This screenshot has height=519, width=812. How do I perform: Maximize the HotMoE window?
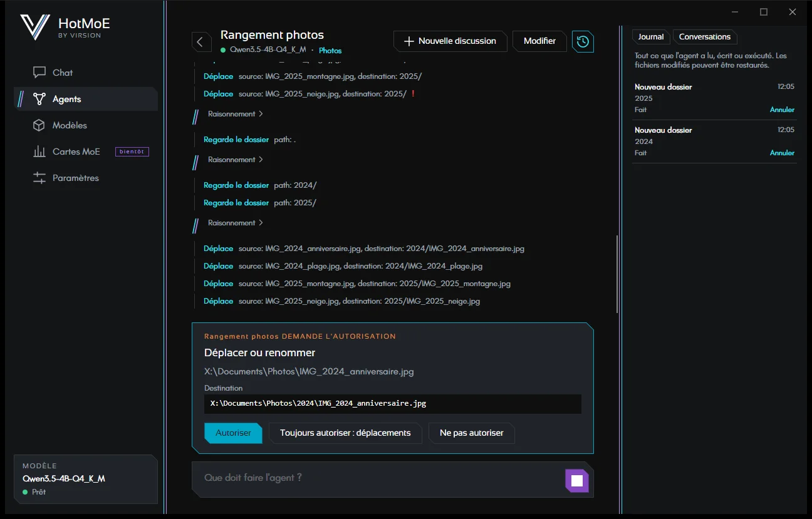(x=764, y=12)
